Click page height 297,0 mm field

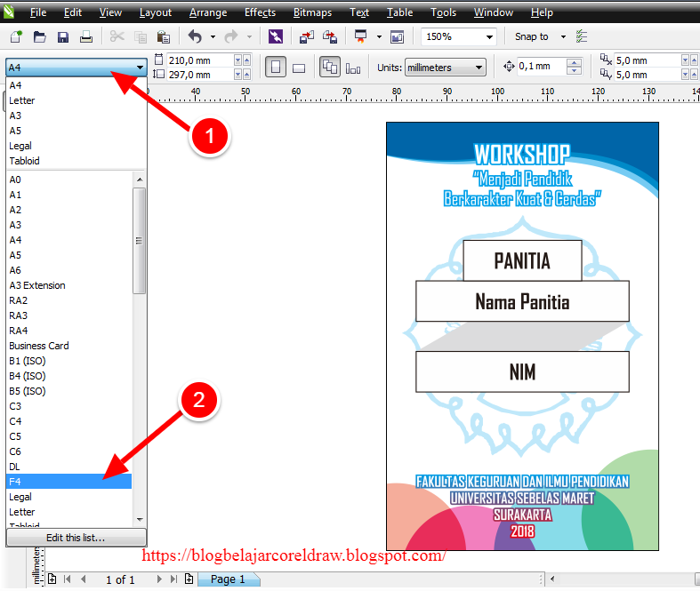[x=200, y=75]
